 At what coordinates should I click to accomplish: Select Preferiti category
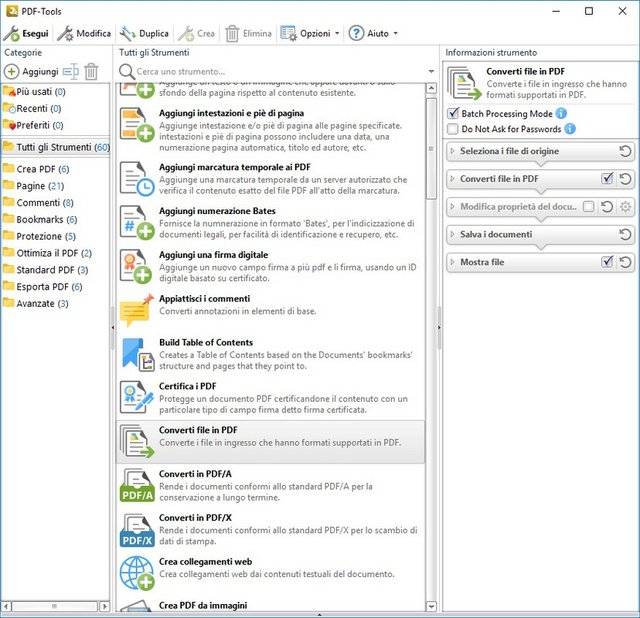33,125
